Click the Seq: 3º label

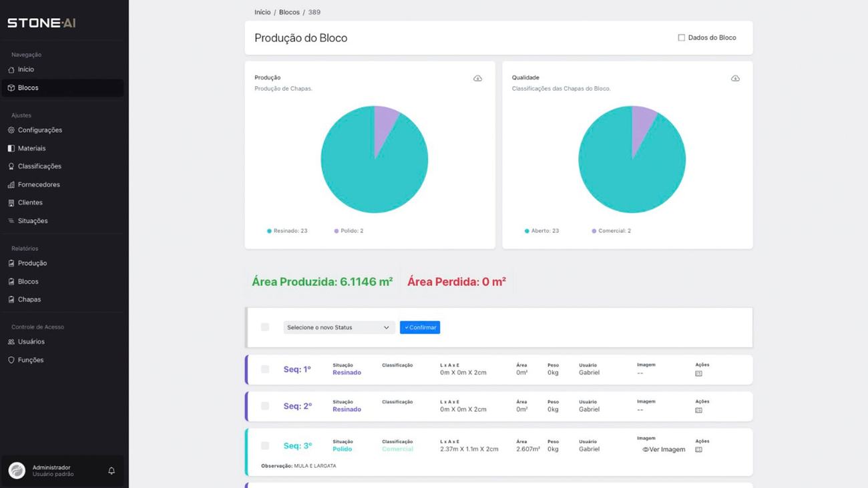[x=297, y=446]
